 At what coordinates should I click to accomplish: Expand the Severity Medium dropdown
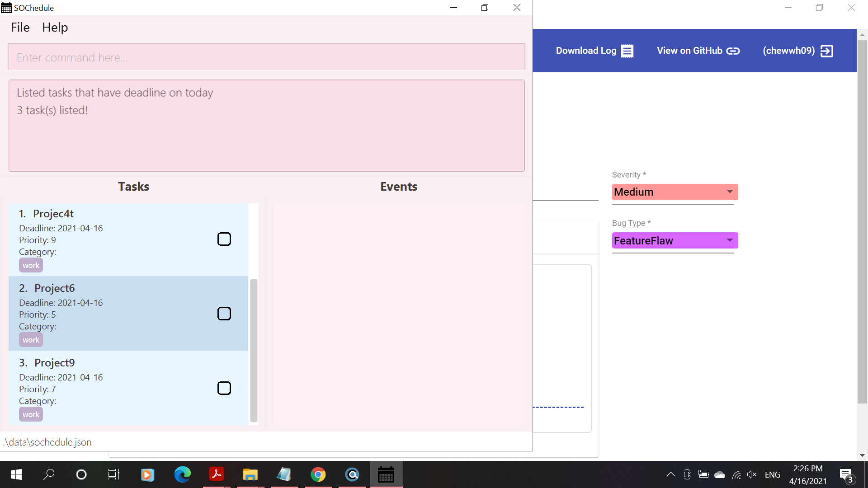(x=675, y=192)
